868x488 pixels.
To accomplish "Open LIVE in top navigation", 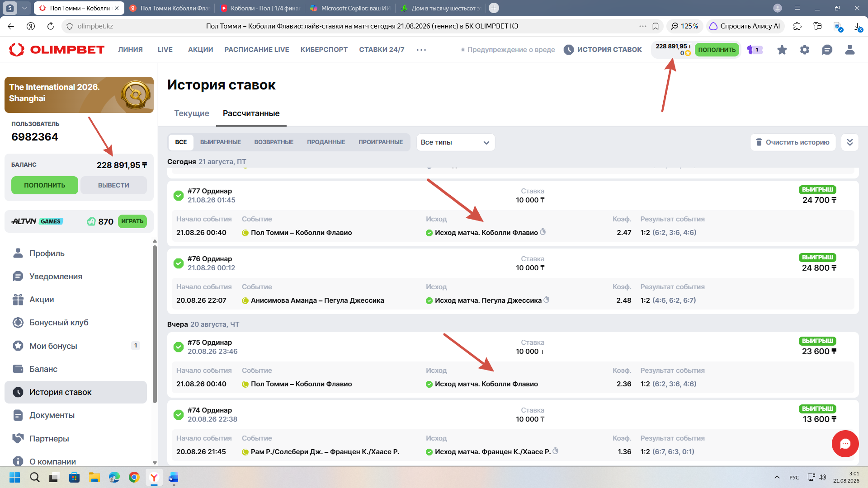I will (x=165, y=50).
